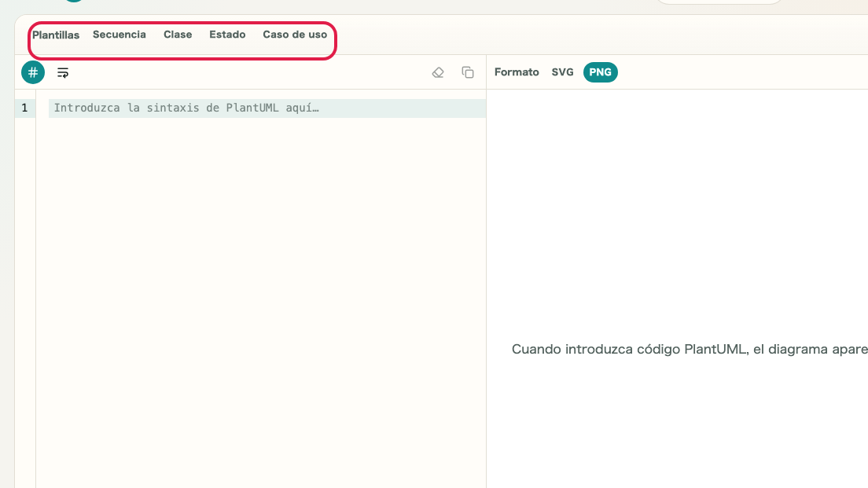Clear the editor with the eraser icon

point(438,72)
